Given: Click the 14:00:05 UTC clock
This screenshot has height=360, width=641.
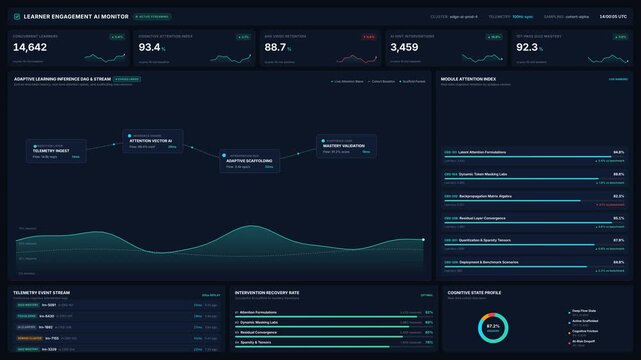Looking at the screenshot, I should click(613, 17).
